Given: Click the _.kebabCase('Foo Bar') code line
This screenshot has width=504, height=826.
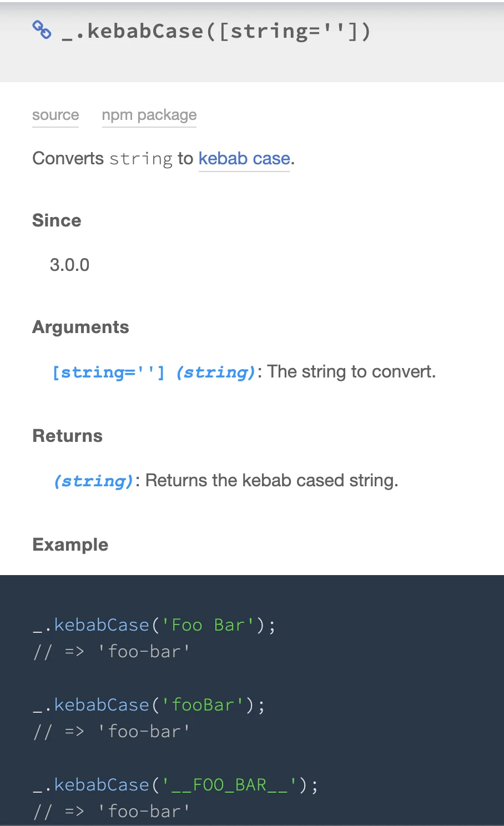Looking at the screenshot, I should [x=154, y=625].
